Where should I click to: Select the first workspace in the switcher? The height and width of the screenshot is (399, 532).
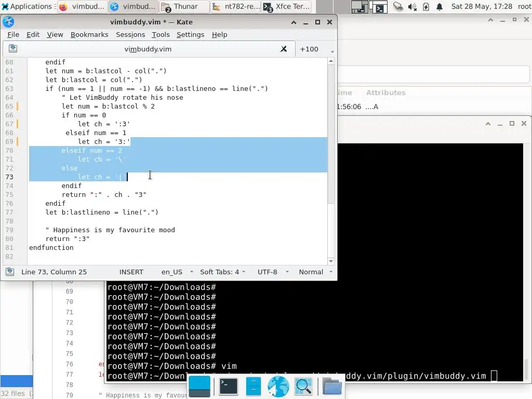(x=359, y=6)
